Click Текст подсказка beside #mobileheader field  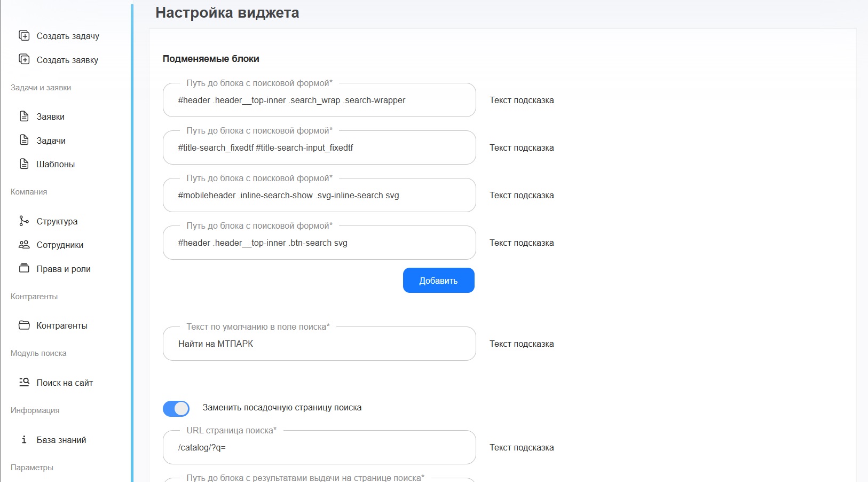[x=522, y=196]
